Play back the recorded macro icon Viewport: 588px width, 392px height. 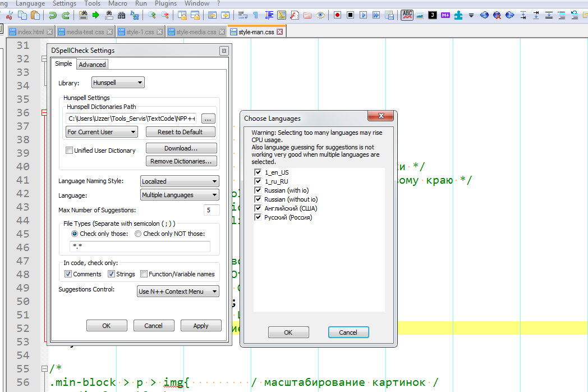pos(363,15)
